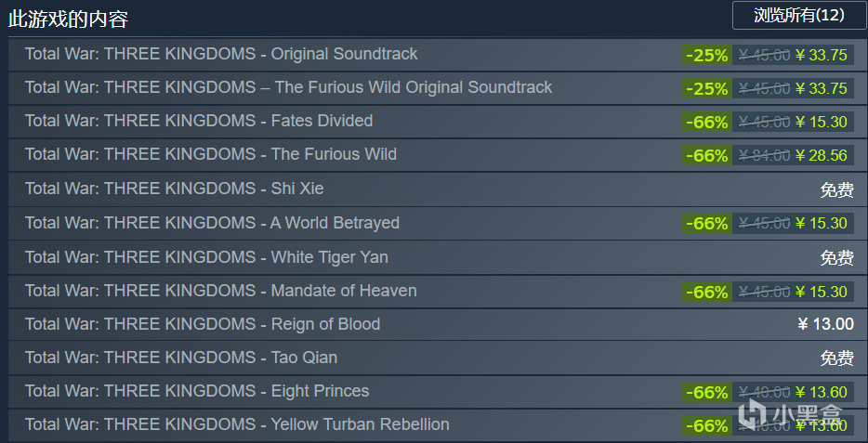Open The Furious Wild Original Soundtrack entry
This screenshot has height=443, width=868.
(288, 87)
